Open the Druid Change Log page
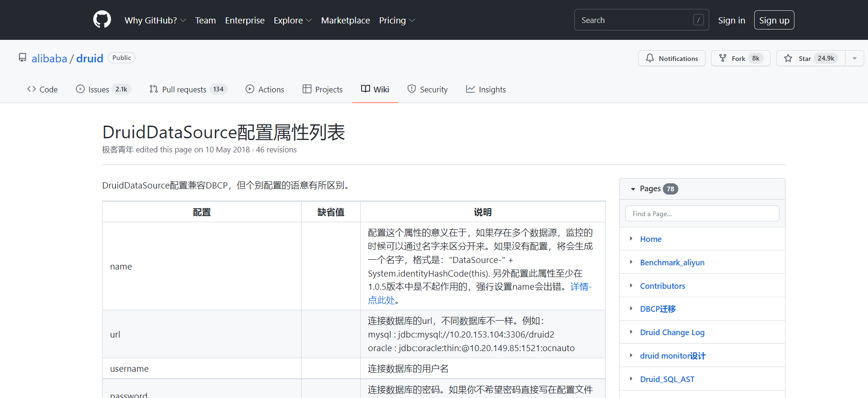This screenshot has height=398, width=868. click(672, 332)
